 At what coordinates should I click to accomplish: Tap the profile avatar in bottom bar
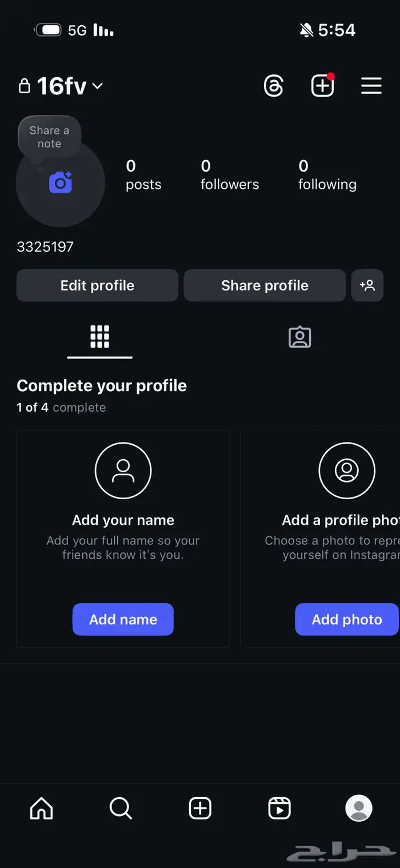(x=359, y=809)
